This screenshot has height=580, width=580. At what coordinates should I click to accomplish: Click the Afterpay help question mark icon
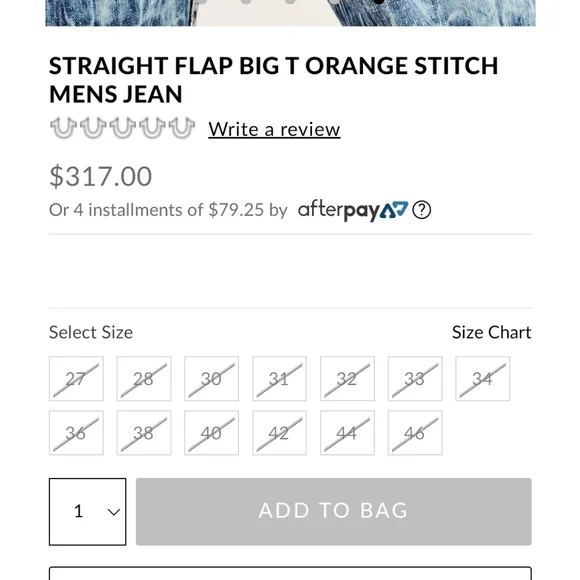[x=421, y=210]
